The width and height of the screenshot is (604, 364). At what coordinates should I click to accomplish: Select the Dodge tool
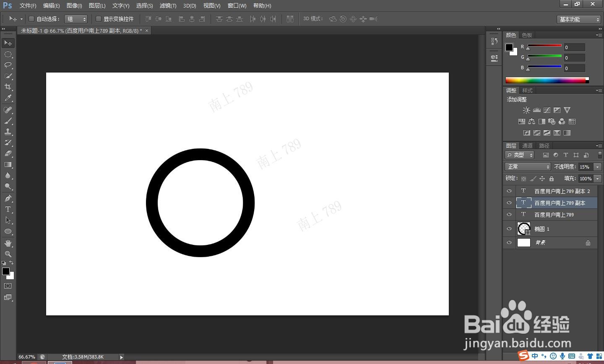click(8, 186)
